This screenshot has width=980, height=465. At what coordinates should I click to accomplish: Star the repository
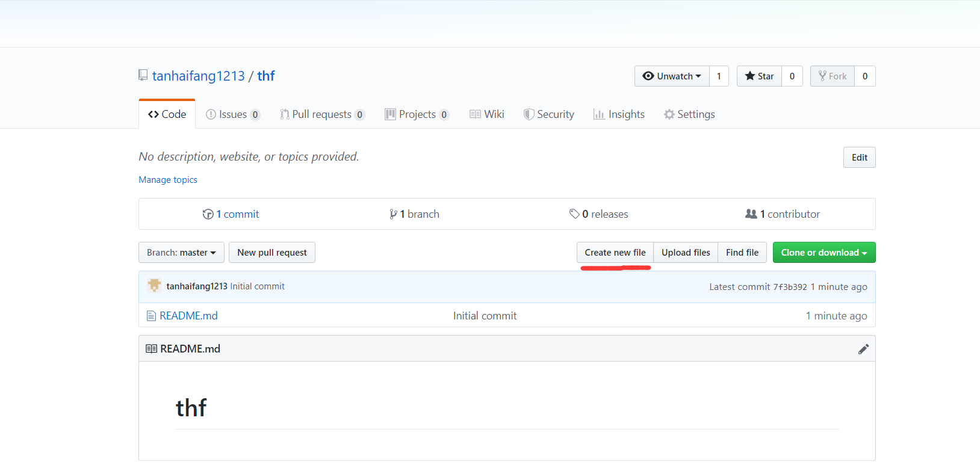click(759, 76)
